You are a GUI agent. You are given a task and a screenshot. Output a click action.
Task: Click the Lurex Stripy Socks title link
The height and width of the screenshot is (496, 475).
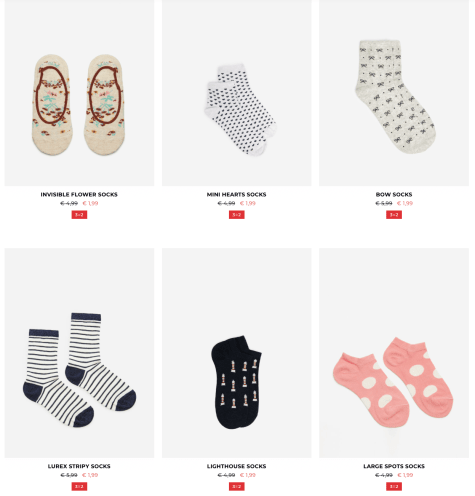click(x=79, y=466)
